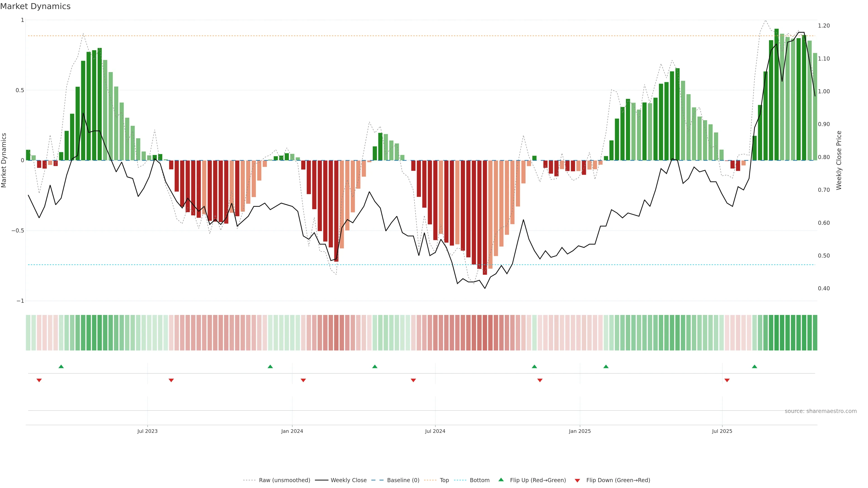This screenshot has width=868, height=488.
Task: Hide the Bottom threshold line via legend
Action: pos(479,480)
